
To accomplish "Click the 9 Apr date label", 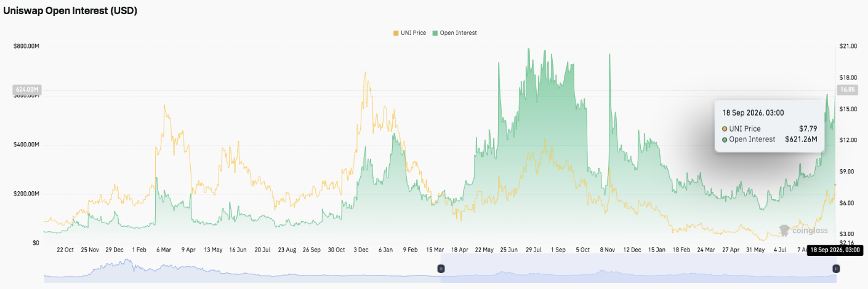I will click(x=188, y=250).
